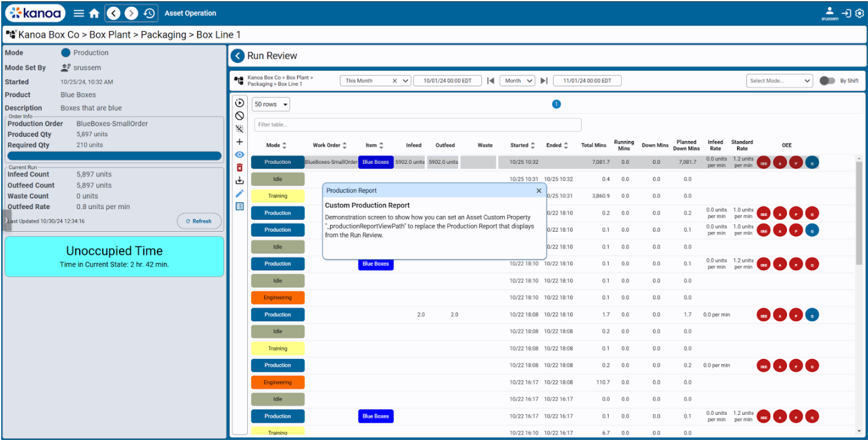The width and height of the screenshot is (868, 440).
Task: Click the download export icon
Action: coord(240,180)
